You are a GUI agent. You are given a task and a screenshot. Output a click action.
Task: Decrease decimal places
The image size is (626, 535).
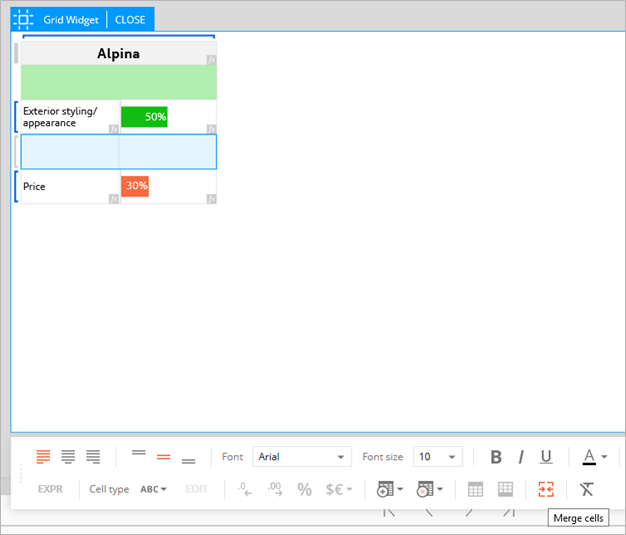coord(245,489)
